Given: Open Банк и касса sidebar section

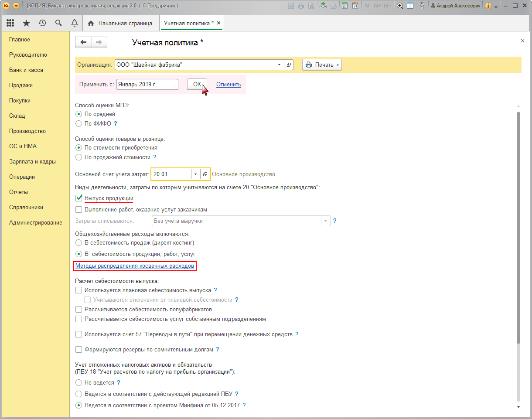Looking at the screenshot, I should point(26,70).
